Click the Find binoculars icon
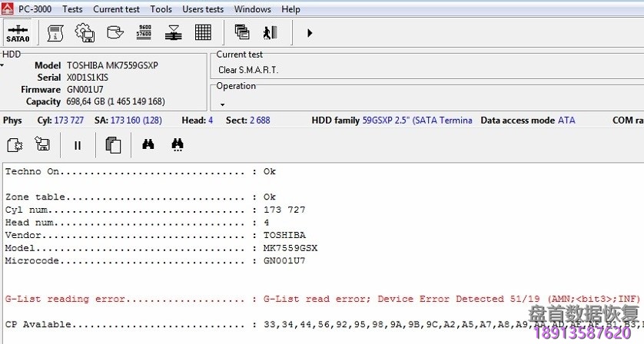The height and width of the screenshot is (344, 644). pos(148,144)
